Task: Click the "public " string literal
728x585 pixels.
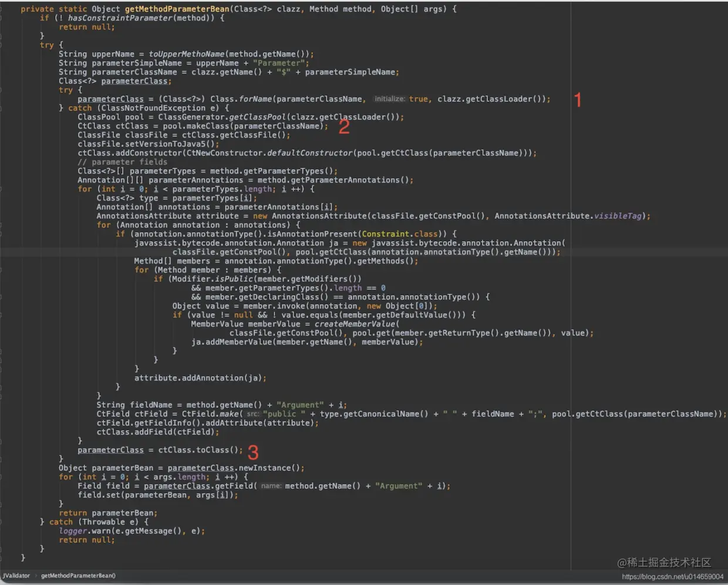Action: pos(284,414)
